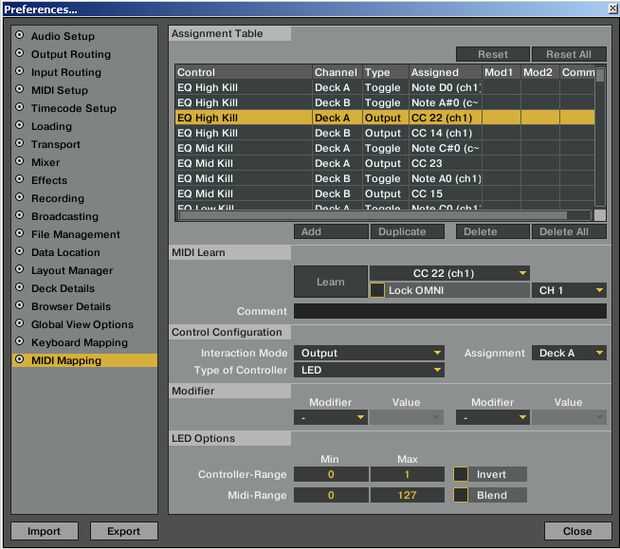Image resolution: width=620 pixels, height=549 pixels.
Task: Select Data Location in the sidebar
Action: [65, 252]
